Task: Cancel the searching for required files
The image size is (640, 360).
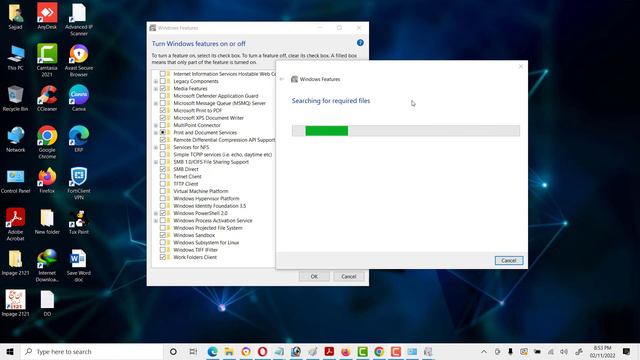Action: coord(509,260)
